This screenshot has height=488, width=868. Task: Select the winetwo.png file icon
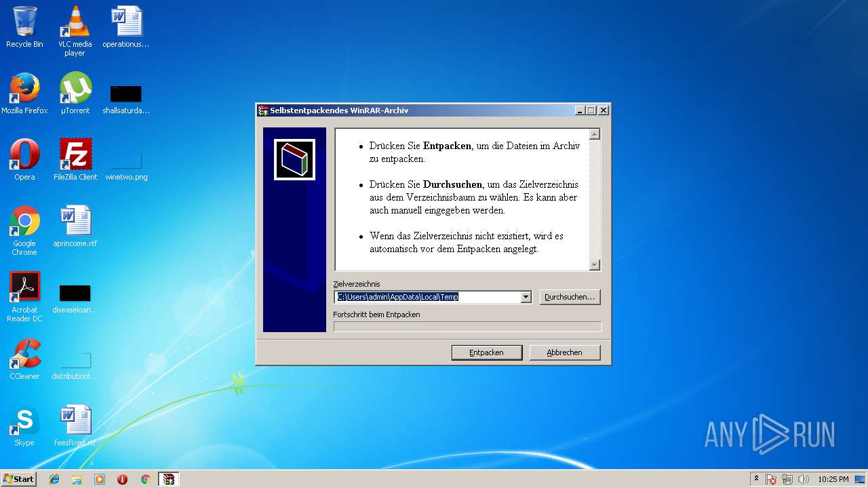coord(126,166)
